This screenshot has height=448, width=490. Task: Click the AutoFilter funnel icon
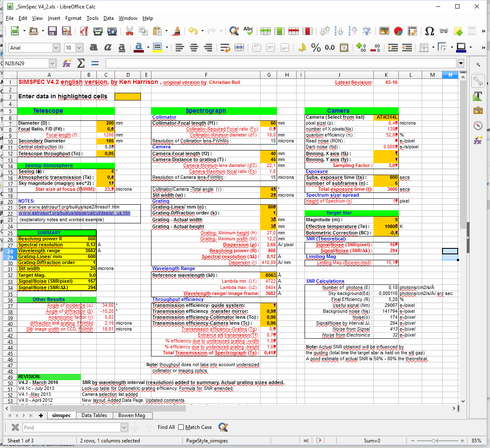[367, 31]
